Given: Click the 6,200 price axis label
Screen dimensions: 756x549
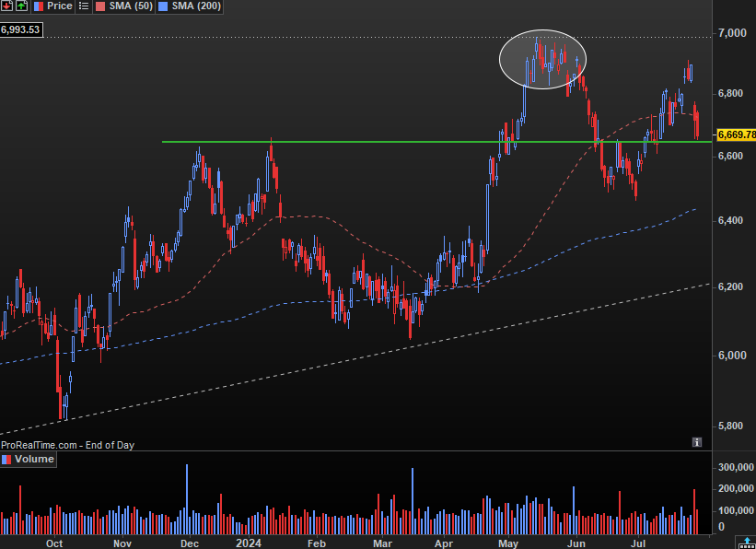Looking at the screenshot, I should tap(730, 287).
